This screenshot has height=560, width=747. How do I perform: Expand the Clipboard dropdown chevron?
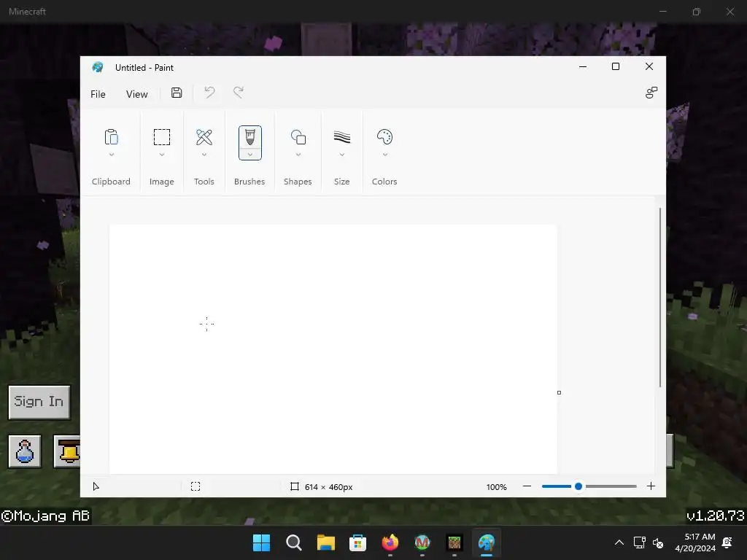pos(112,155)
